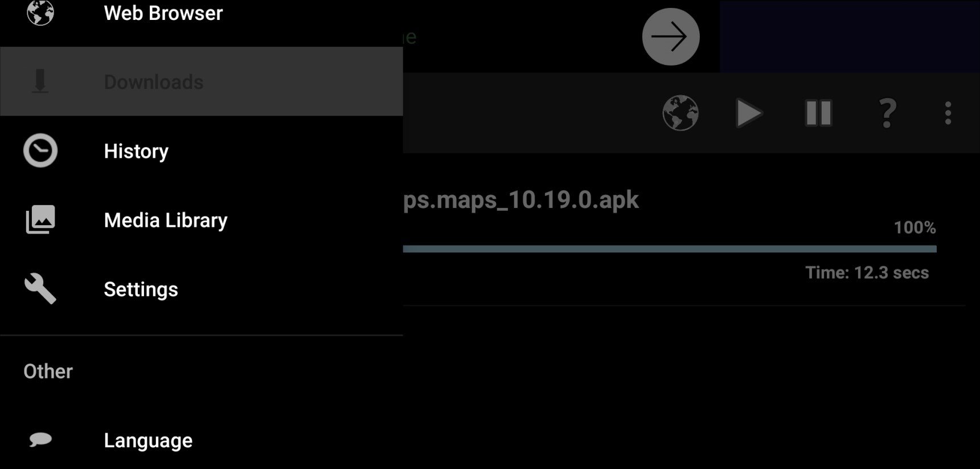Open the three-dot overflow menu

point(948,113)
